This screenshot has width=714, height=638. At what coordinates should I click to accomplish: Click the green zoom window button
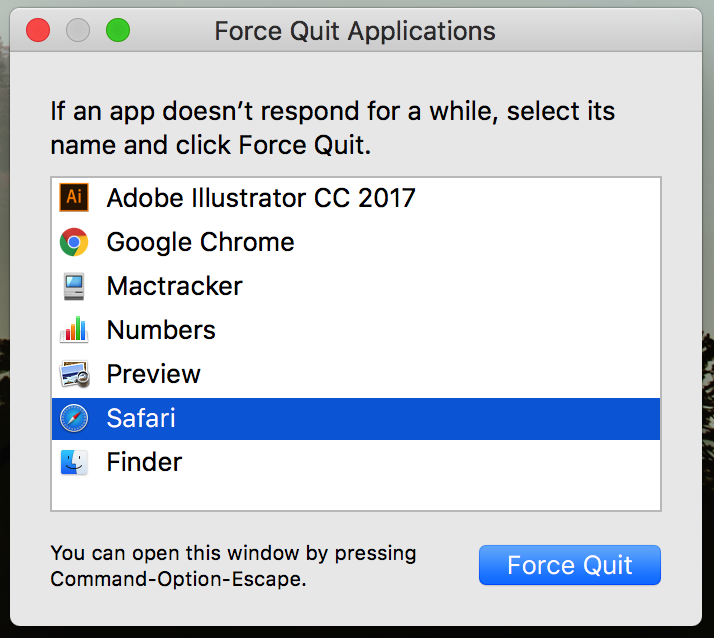(x=118, y=30)
